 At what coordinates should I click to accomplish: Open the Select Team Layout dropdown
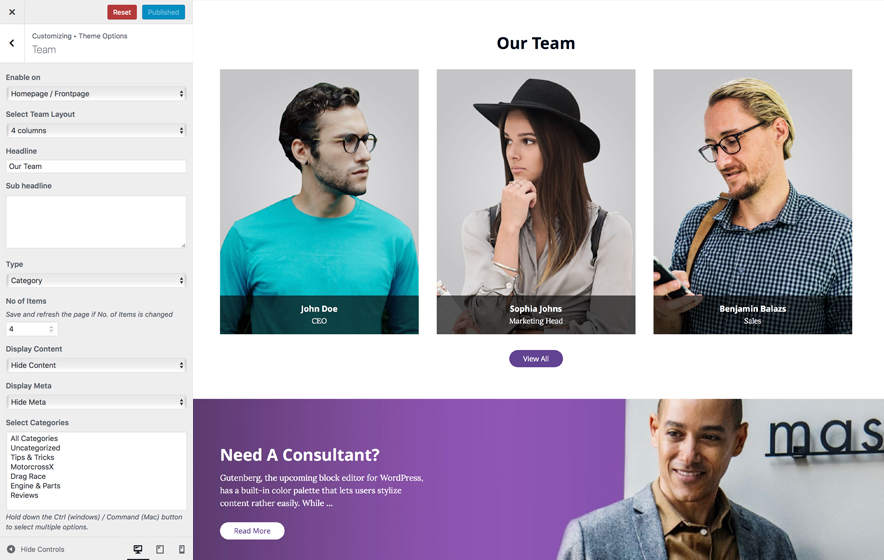pos(96,130)
